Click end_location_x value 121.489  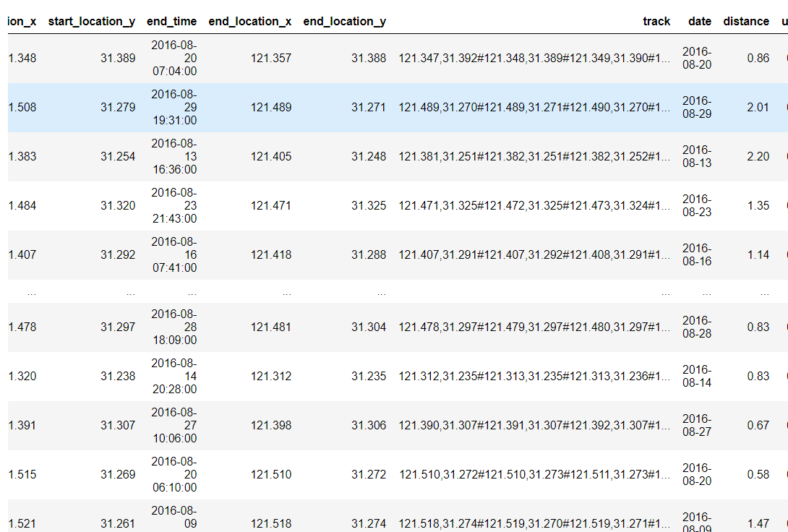271,108
